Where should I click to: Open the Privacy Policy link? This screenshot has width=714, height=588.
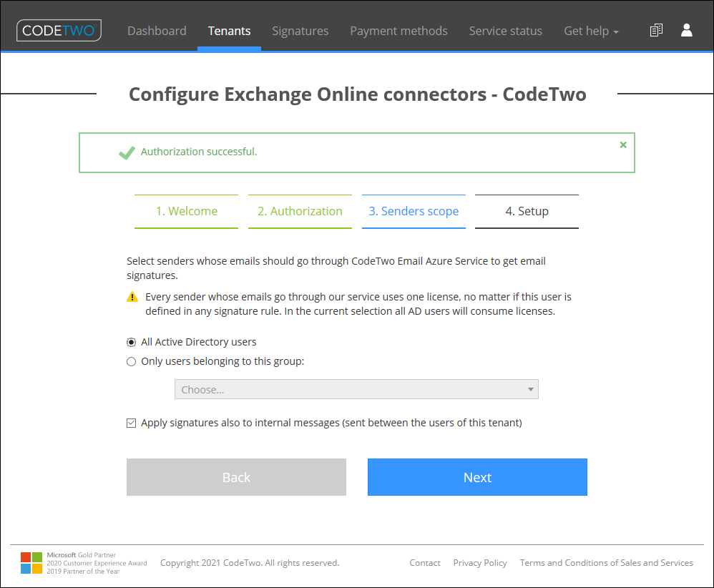pyautogui.click(x=480, y=563)
